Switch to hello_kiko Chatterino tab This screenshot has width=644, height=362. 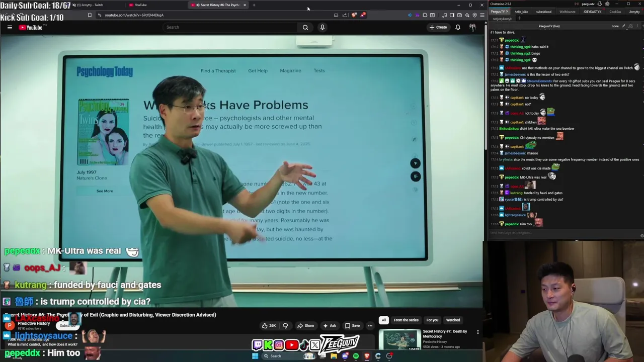tap(521, 12)
